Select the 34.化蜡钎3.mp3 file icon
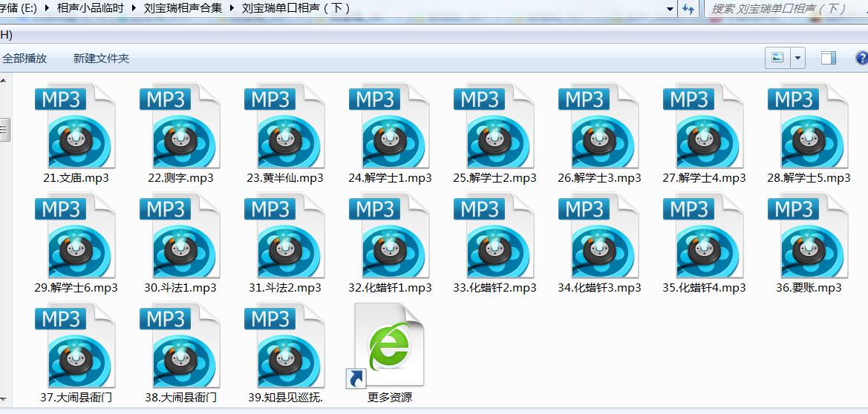 tap(598, 236)
